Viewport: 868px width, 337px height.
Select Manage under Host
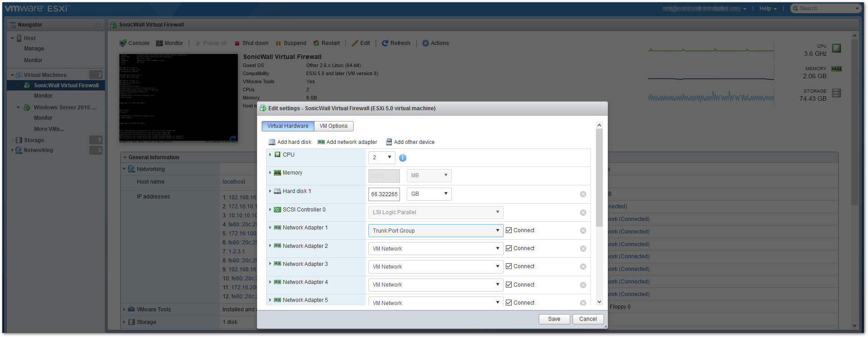click(x=34, y=49)
